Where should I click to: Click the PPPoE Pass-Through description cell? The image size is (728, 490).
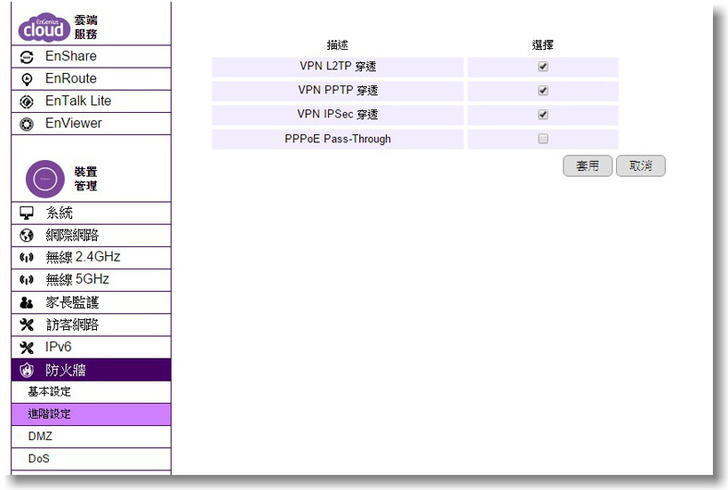tap(338, 139)
